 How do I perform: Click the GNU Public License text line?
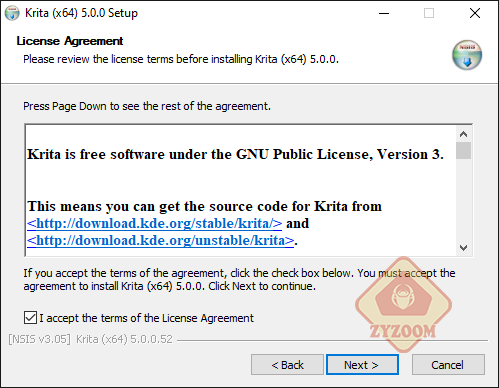point(235,154)
